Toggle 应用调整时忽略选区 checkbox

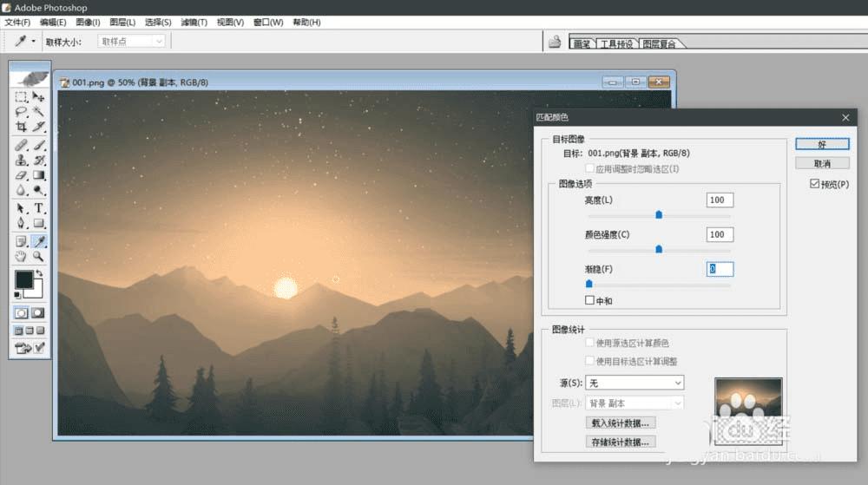click(589, 168)
